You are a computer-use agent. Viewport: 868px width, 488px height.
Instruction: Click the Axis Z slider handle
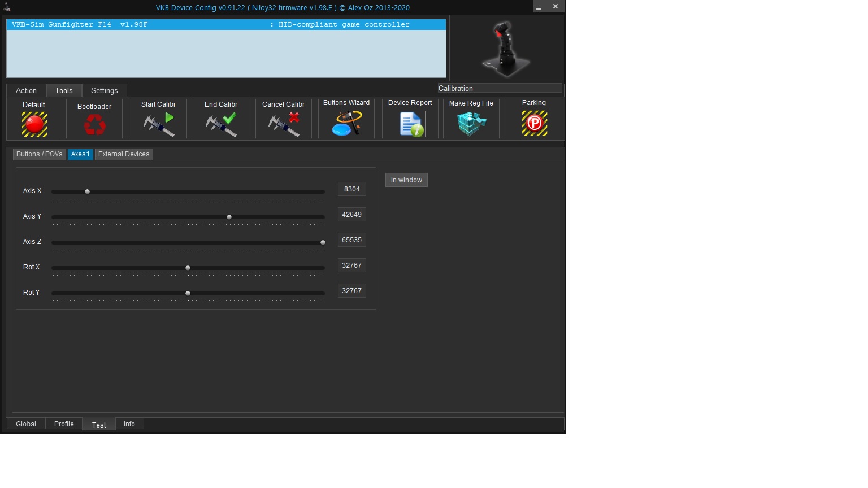coord(323,242)
